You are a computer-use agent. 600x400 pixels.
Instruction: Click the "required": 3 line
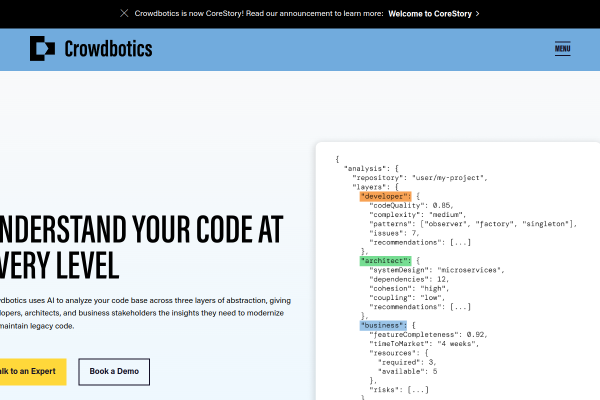tap(407, 362)
